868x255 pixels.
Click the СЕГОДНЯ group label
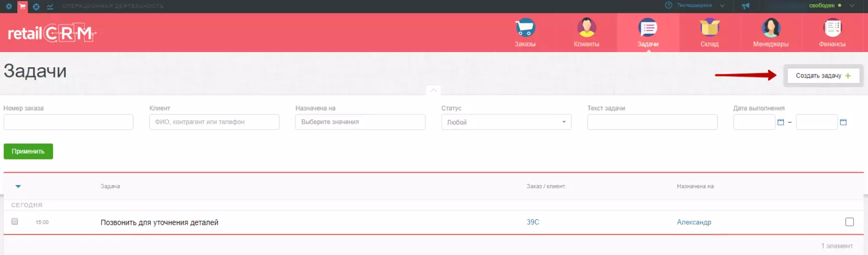point(27,205)
